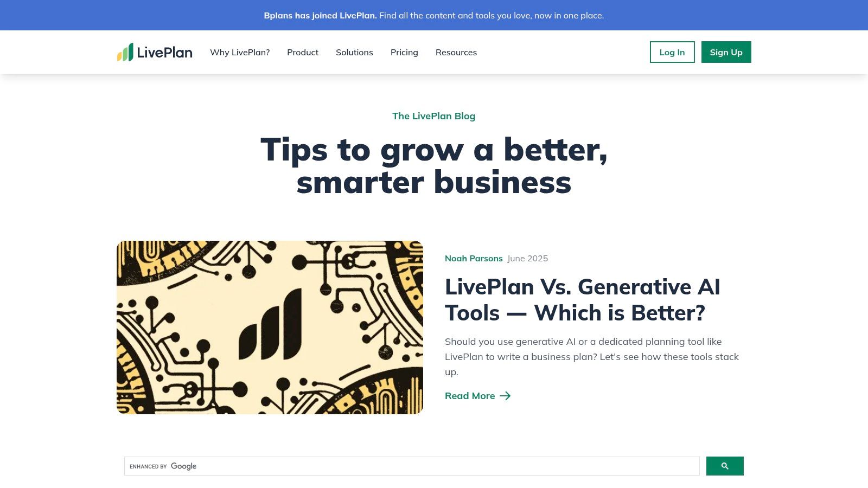Screen dimensions: 868x488
Task: Click the LivePlan logo icon
Action: tap(126, 52)
